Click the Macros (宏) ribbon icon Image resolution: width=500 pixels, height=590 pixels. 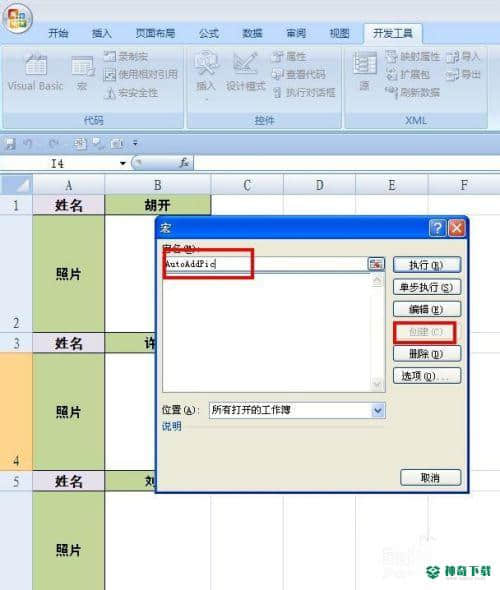tap(82, 73)
